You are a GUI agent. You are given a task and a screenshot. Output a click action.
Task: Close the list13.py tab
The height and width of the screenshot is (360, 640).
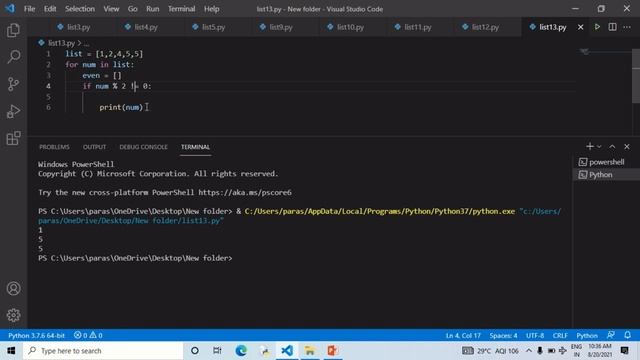580,27
